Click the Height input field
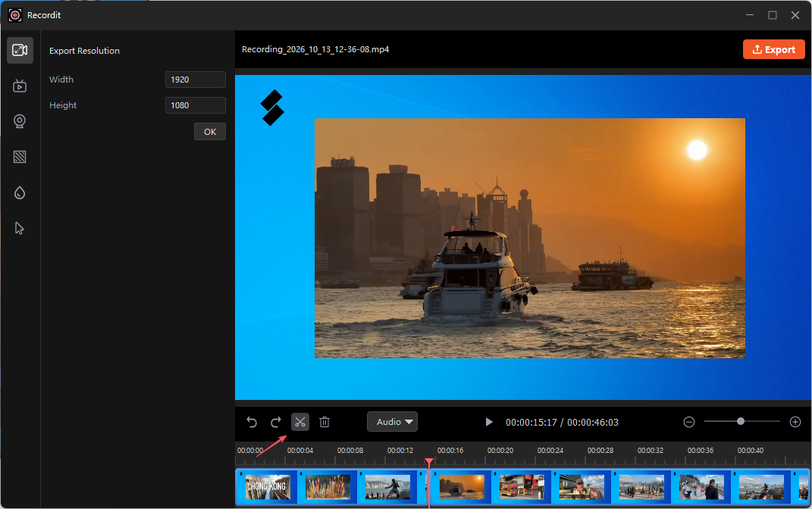Image resolution: width=812 pixels, height=509 pixels. 196,105
